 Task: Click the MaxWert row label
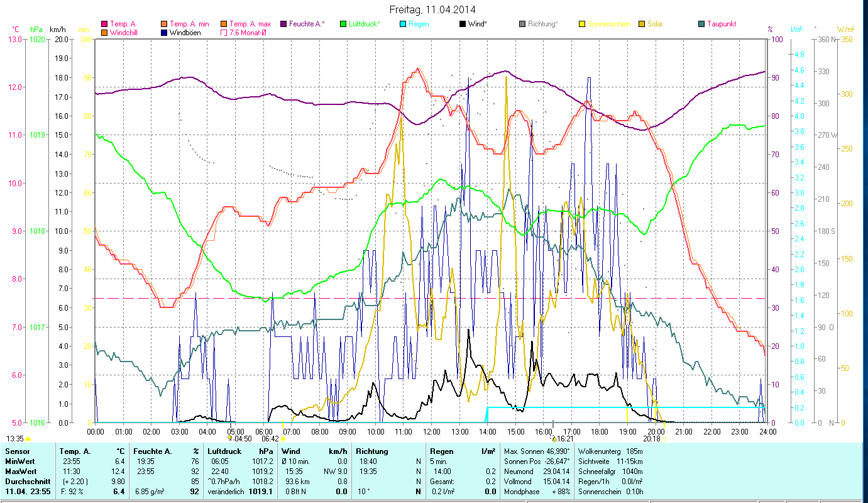tap(22, 472)
